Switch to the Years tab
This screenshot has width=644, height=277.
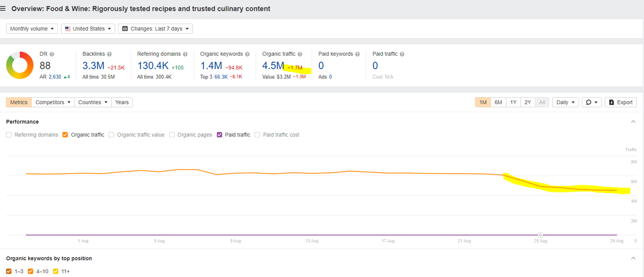click(122, 102)
